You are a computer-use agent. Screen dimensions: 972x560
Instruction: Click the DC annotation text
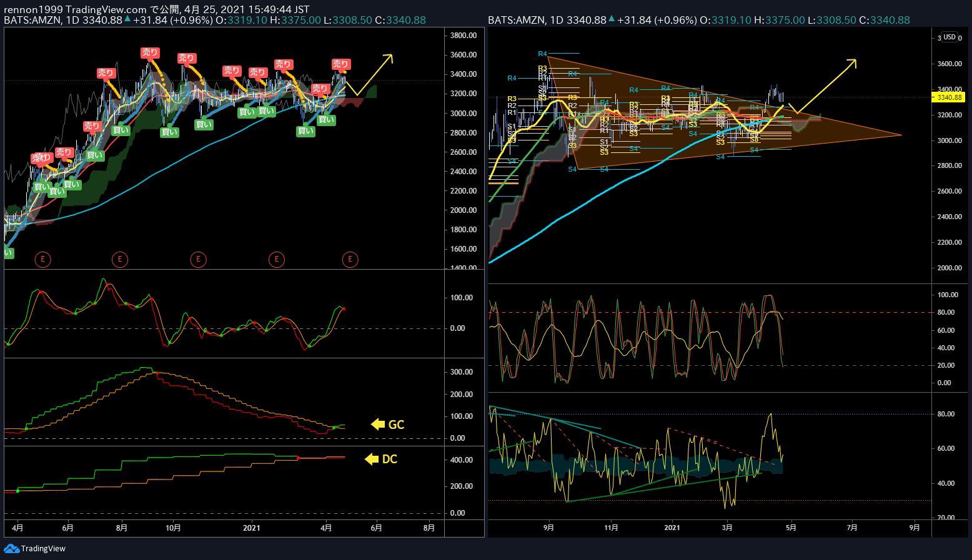390,459
